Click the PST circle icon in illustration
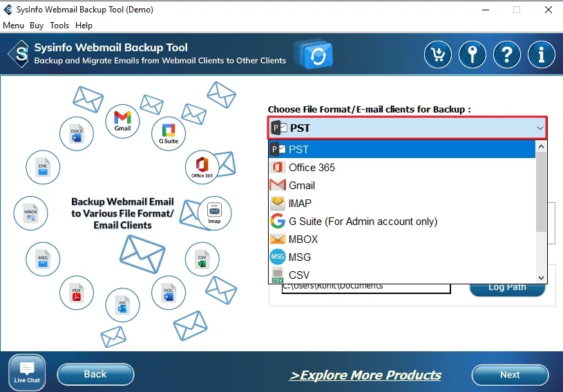 click(122, 305)
